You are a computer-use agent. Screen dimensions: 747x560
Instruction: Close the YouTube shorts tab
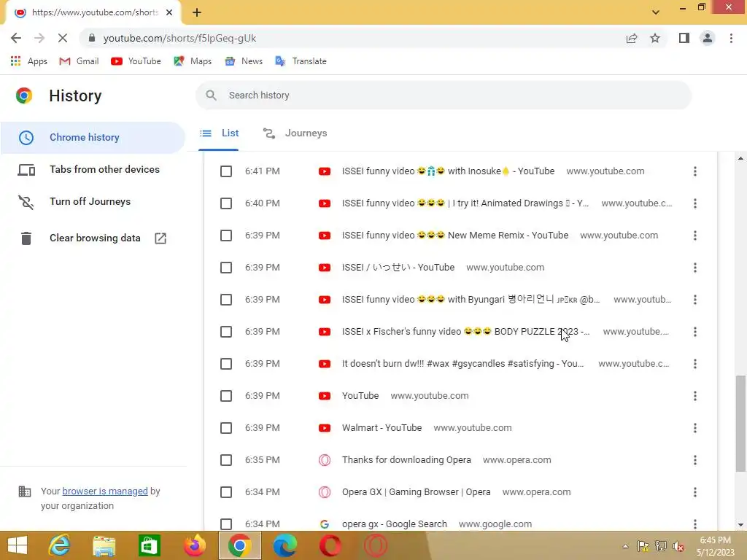(169, 12)
